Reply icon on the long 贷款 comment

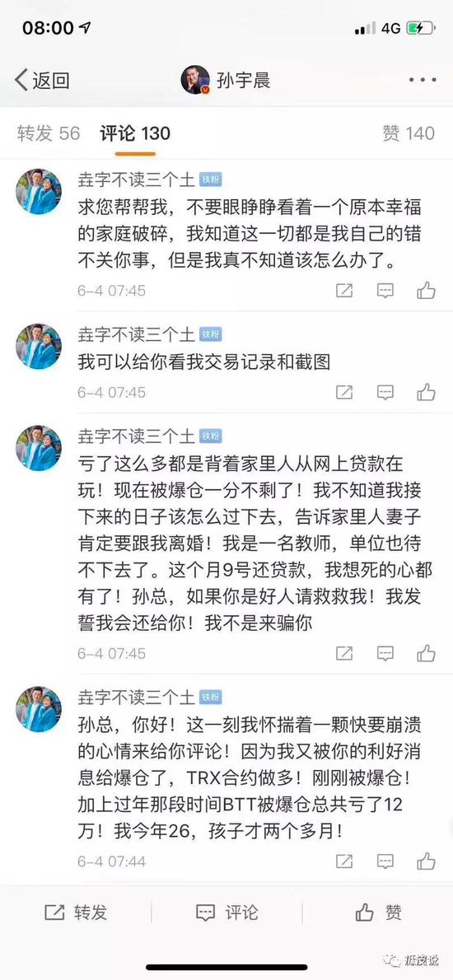click(x=385, y=653)
